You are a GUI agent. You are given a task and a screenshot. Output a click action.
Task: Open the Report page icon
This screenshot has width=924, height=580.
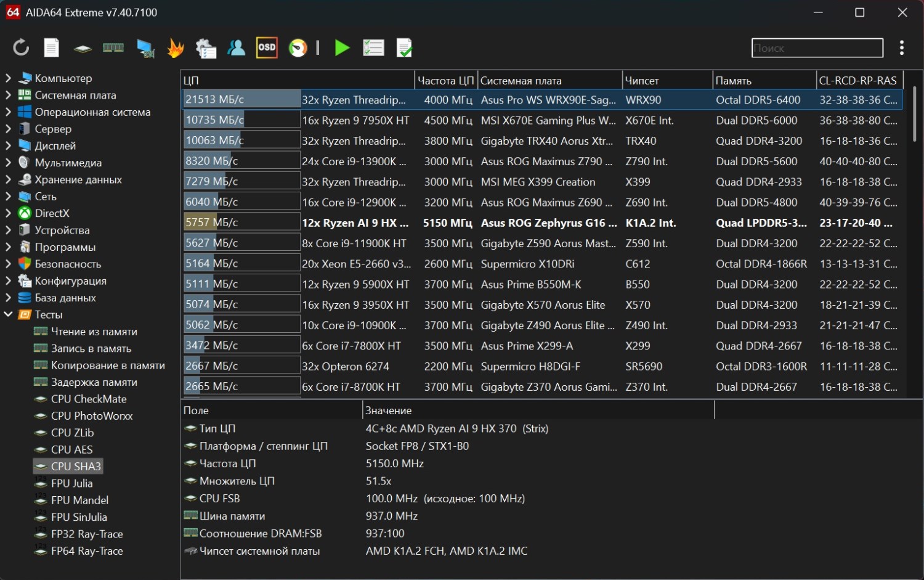pyautogui.click(x=52, y=47)
